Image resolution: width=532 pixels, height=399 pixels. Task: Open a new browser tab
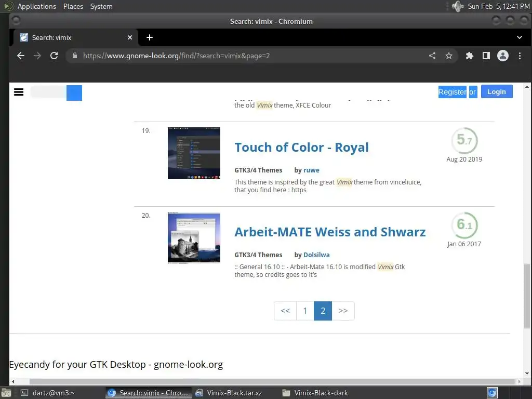pos(150,37)
